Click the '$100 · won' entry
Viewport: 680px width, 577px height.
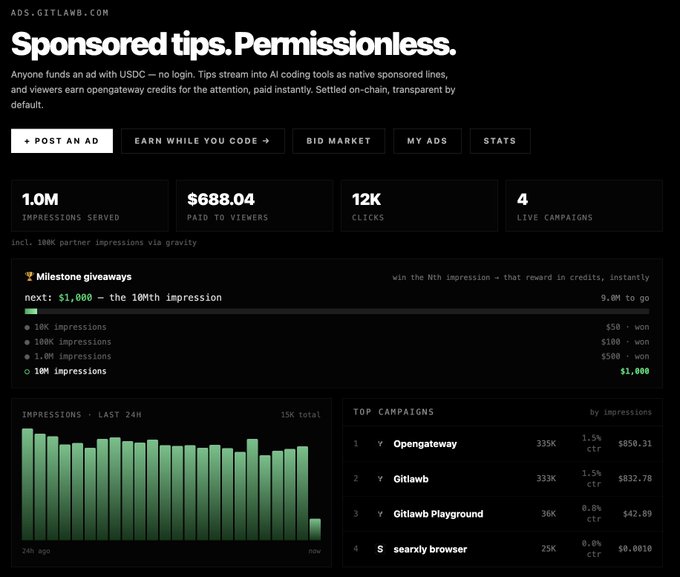(x=625, y=342)
